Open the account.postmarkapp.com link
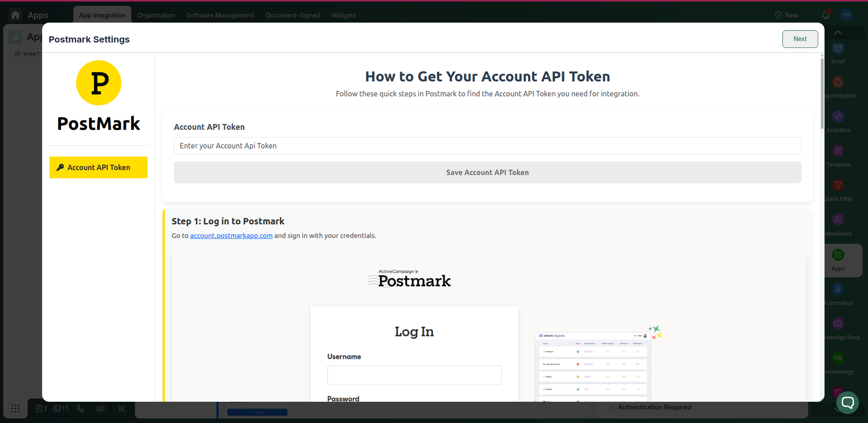 [231, 236]
